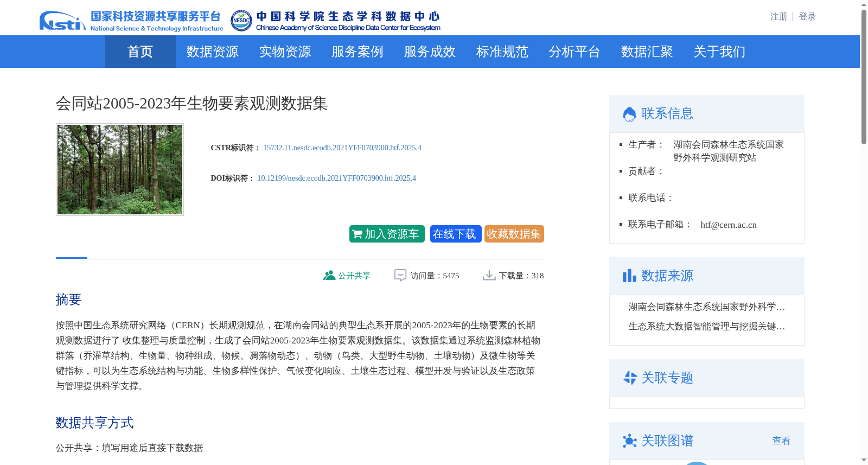Click the dataset title 会同站2005-2023年生物要素观测数据集

click(192, 103)
